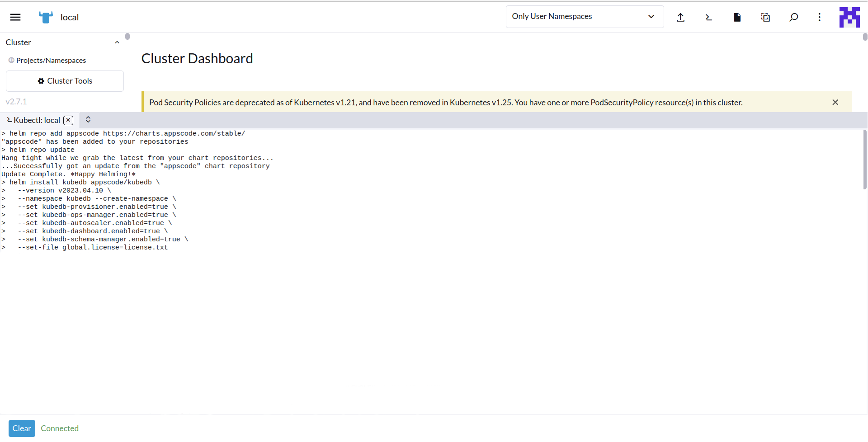Collapse the Cluster sidebar section
The image size is (868, 442).
tap(117, 42)
